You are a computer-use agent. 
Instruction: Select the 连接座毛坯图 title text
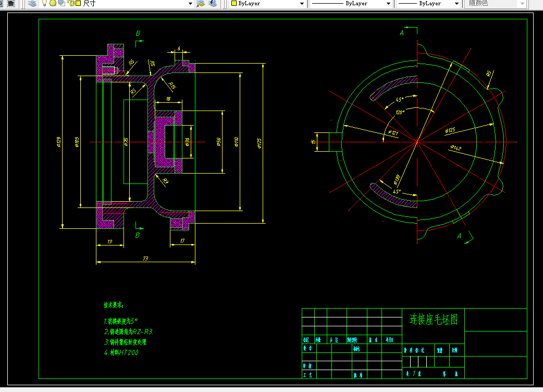click(x=434, y=319)
